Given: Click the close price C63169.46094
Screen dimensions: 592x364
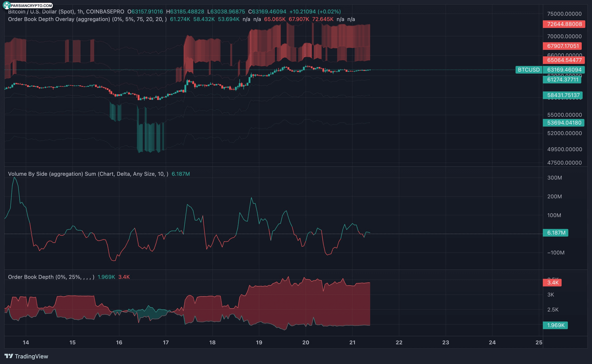Looking at the screenshot, I should pyautogui.click(x=267, y=12).
